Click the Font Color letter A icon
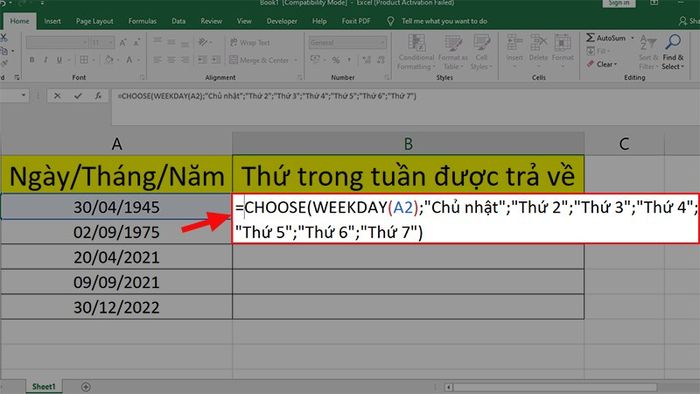Image resolution: width=700 pixels, height=394 pixels. (x=129, y=60)
